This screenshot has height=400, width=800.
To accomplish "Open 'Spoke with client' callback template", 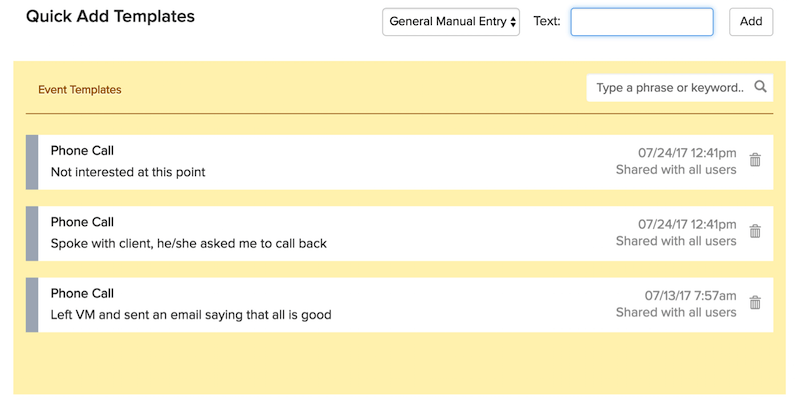I will coord(189,243).
